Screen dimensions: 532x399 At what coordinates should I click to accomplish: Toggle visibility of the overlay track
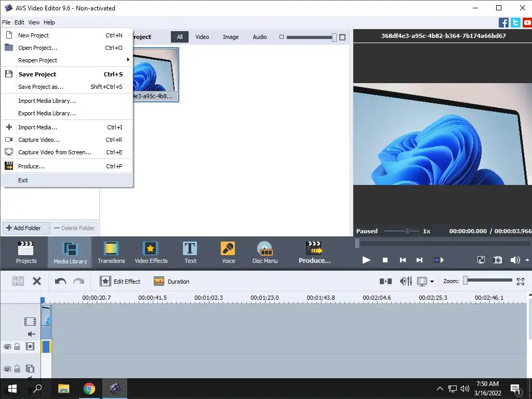click(7, 369)
